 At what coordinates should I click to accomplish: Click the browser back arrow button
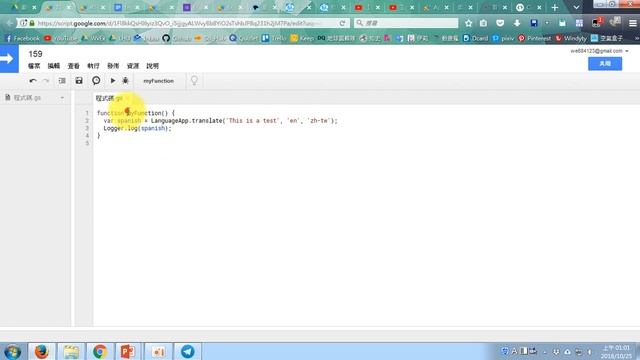9,23
